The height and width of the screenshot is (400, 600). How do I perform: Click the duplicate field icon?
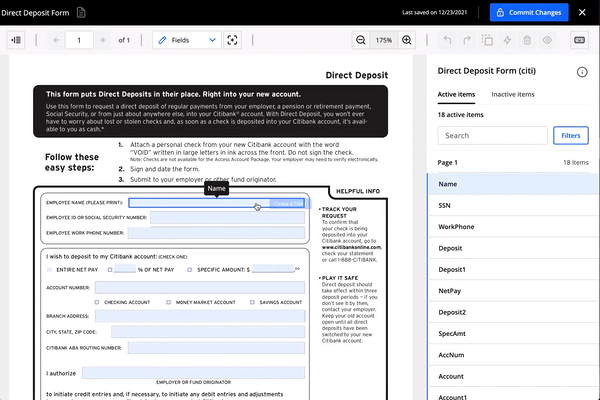[487, 40]
